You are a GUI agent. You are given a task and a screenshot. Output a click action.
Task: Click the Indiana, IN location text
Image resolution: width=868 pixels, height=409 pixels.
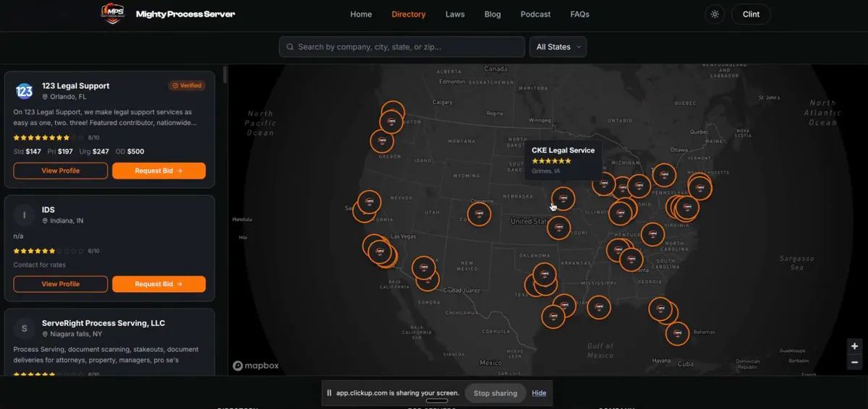67,220
